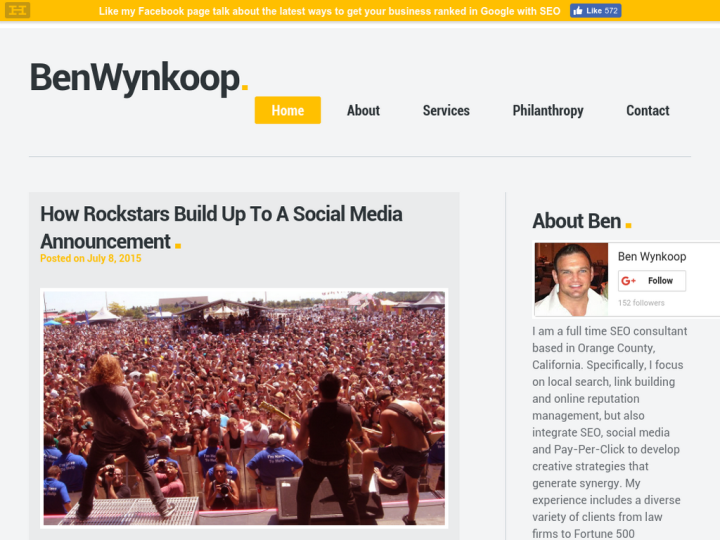Open the About menu item

click(x=363, y=110)
